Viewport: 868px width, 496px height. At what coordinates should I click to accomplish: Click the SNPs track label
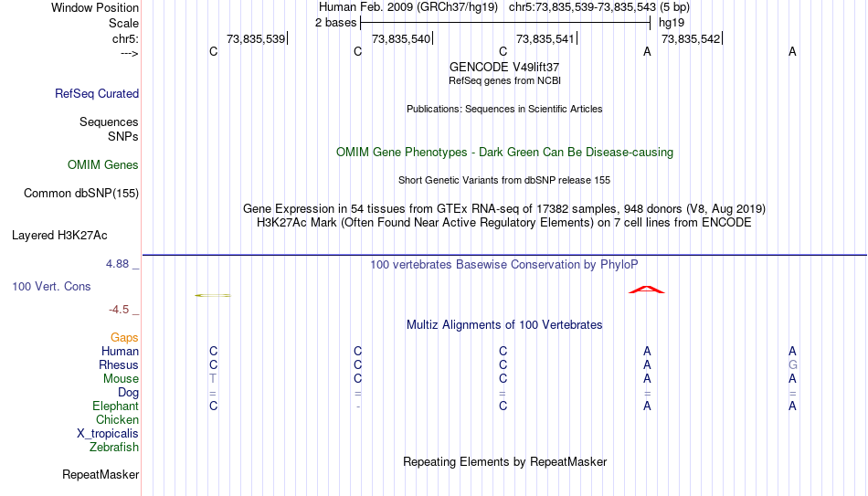123,136
